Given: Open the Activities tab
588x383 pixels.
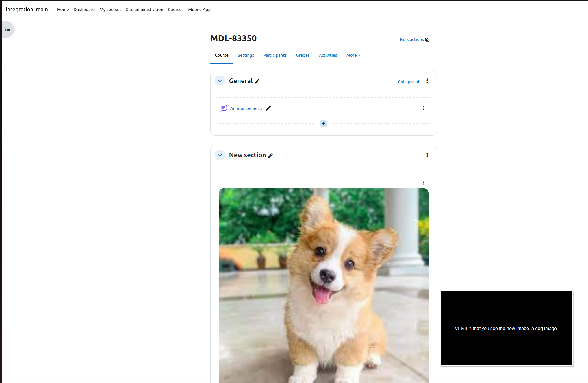Looking at the screenshot, I should 328,55.
